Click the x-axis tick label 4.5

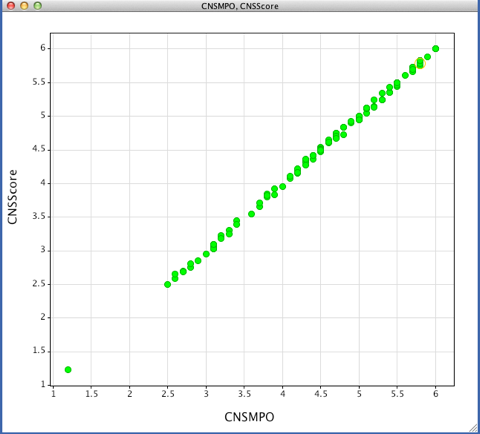click(321, 394)
